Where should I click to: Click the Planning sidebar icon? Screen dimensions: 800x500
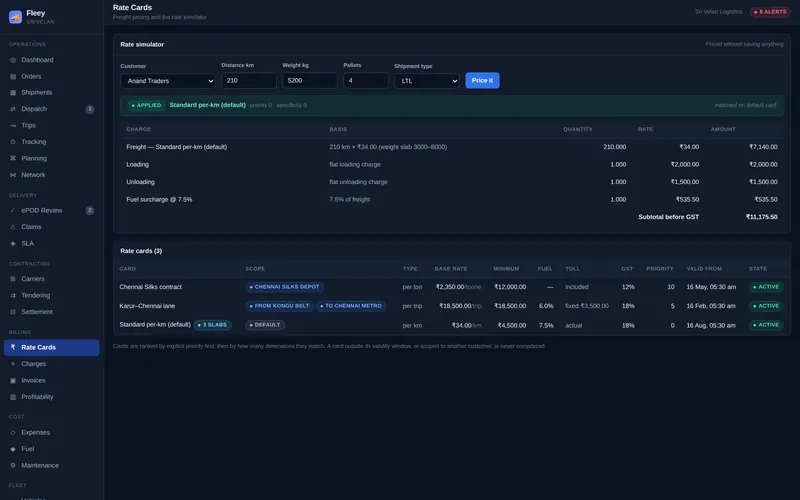pyautogui.click(x=13, y=158)
